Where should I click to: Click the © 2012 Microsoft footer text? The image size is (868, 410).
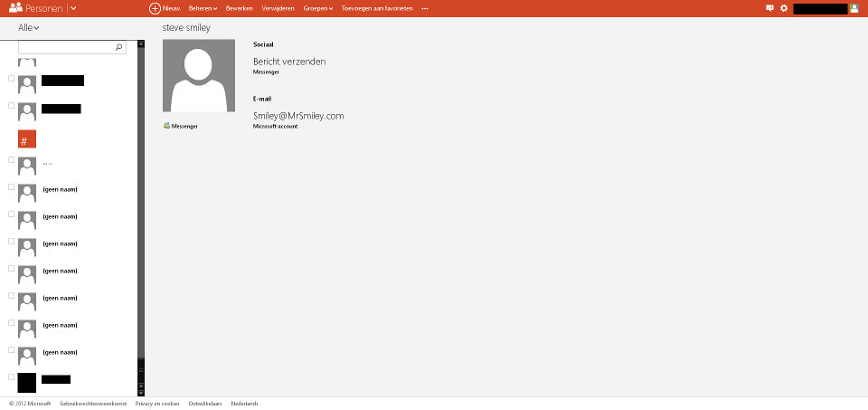coord(30,404)
